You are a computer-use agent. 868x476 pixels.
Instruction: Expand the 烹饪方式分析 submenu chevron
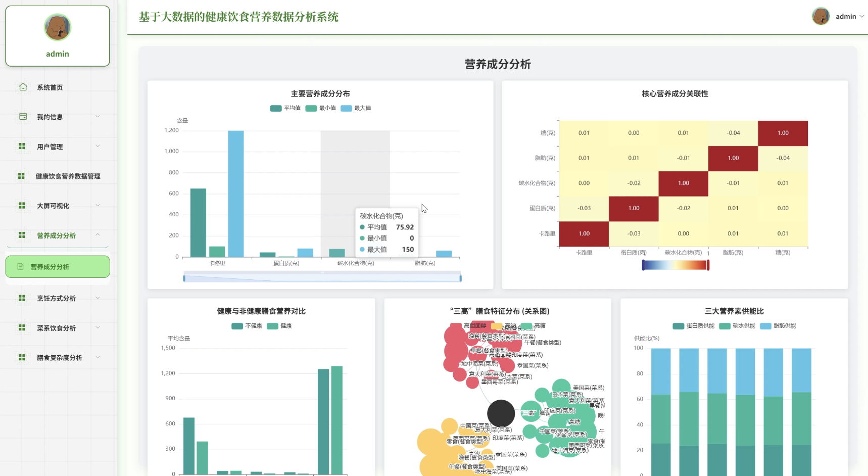point(98,298)
